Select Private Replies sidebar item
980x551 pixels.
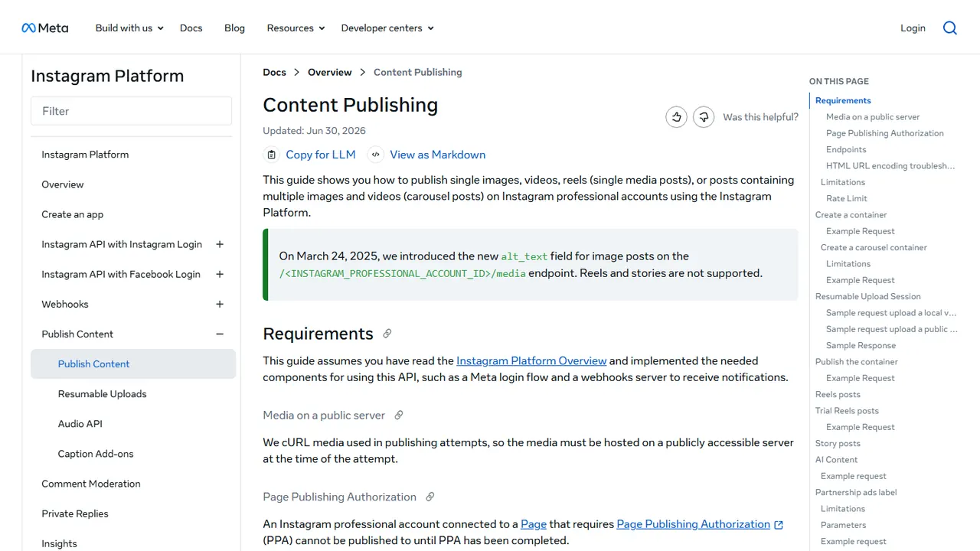[x=75, y=514]
